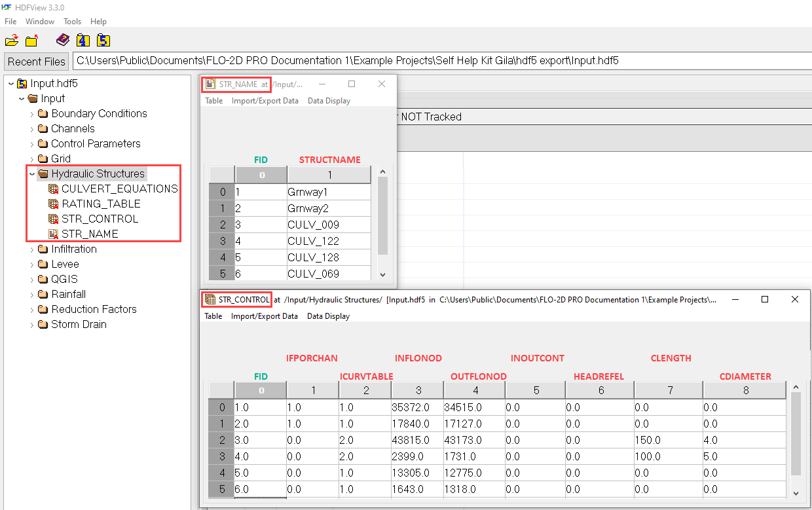
Task: Select the RATING_TABLE dataset icon
Action: pyautogui.click(x=54, y=204)
